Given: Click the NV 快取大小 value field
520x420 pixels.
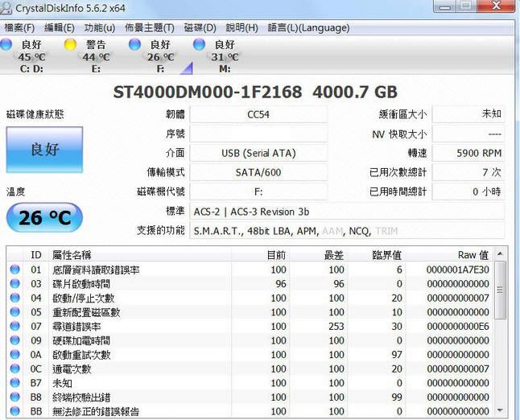Looking at the screenshot, I should click(468, 134).
